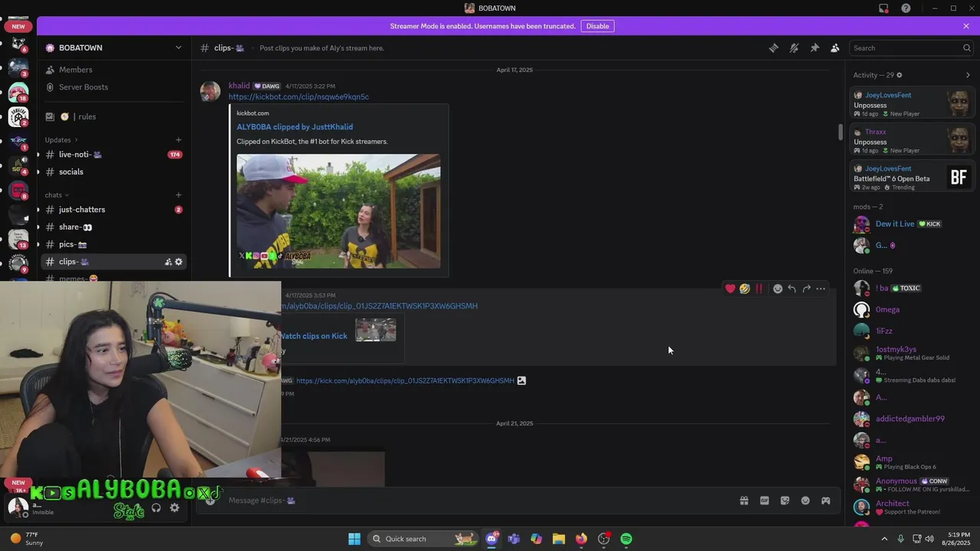Click the Search input field
This screenshot has height=551, width=980.
[x=911, y=47]
